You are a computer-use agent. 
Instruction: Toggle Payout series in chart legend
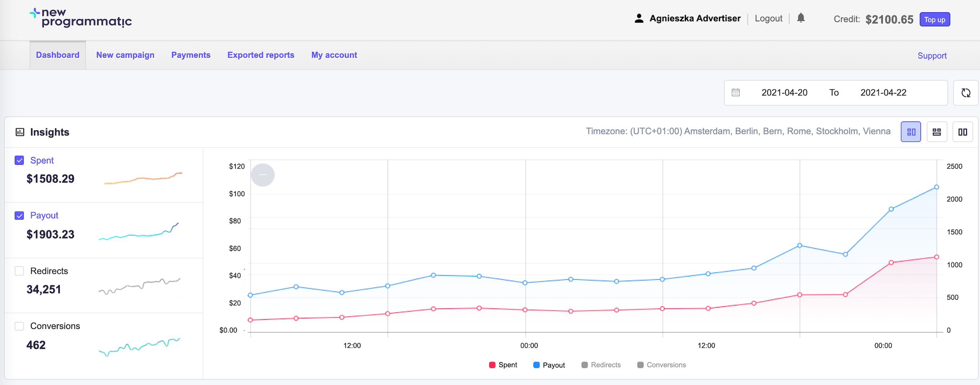tap(549, 365)
